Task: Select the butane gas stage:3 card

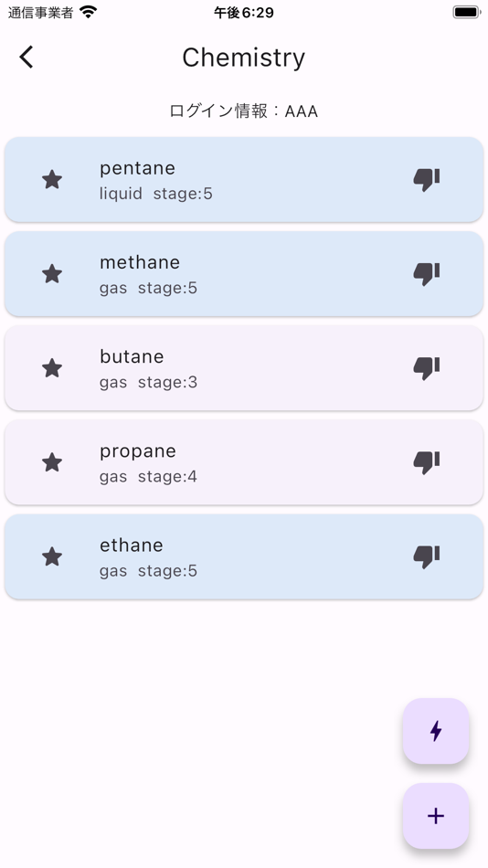Action: pos(244,368)
